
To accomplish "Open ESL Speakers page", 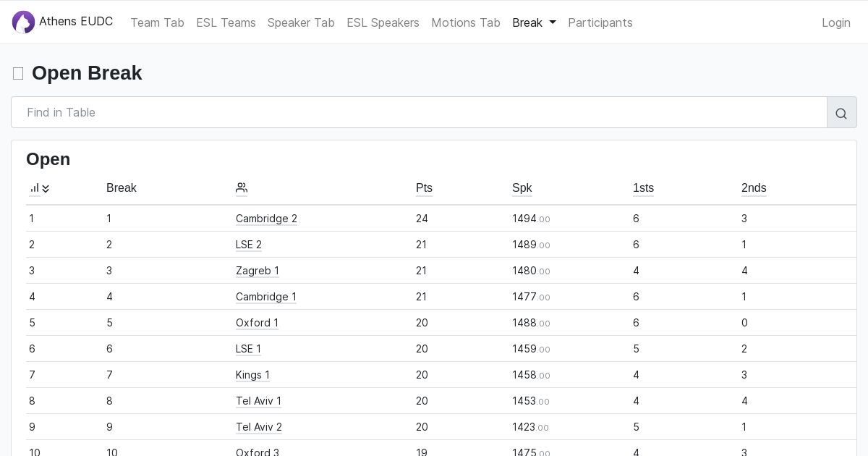I will pos(383,22).
